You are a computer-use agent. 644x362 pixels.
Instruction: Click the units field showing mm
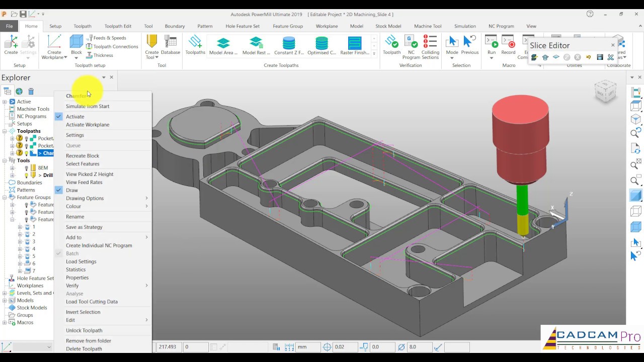pyautogui.click(x=307, y=347)
